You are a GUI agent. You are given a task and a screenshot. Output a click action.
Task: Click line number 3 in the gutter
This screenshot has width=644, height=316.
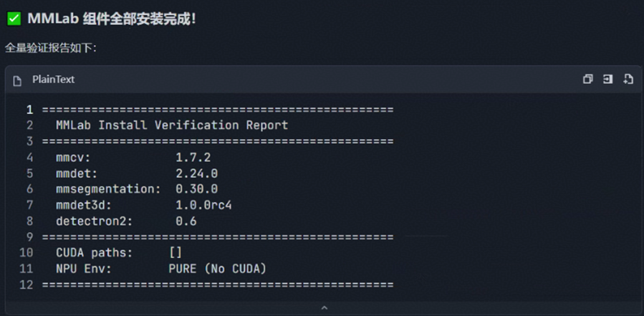[29, 141]
